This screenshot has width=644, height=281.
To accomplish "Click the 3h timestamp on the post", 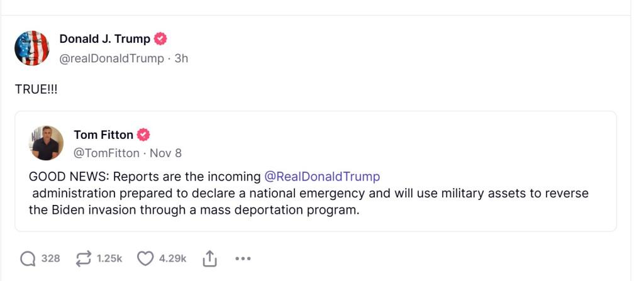I will (x=181, y=58).
